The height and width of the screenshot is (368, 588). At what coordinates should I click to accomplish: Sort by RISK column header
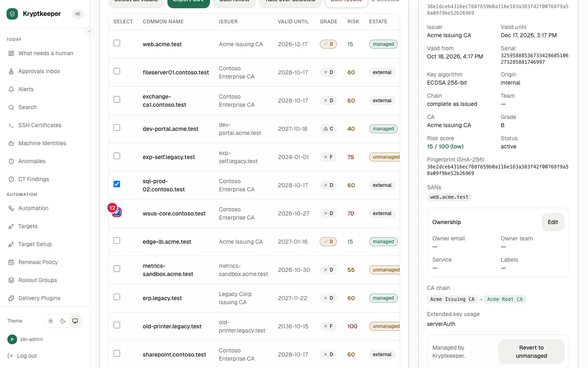(x=353, y=22)
